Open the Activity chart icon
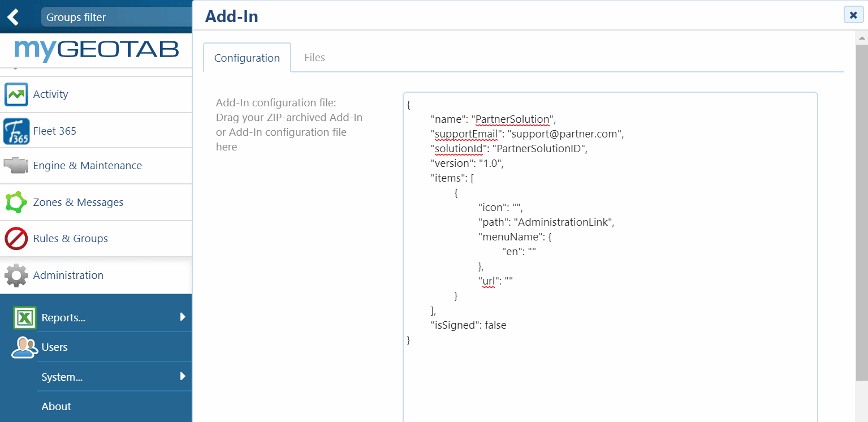This screenshot has height=422, width=868. [x=16, y=94]
